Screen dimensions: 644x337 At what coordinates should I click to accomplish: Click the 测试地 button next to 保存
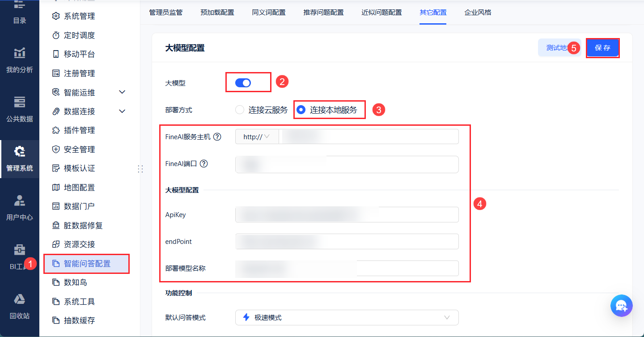(559, 47)
